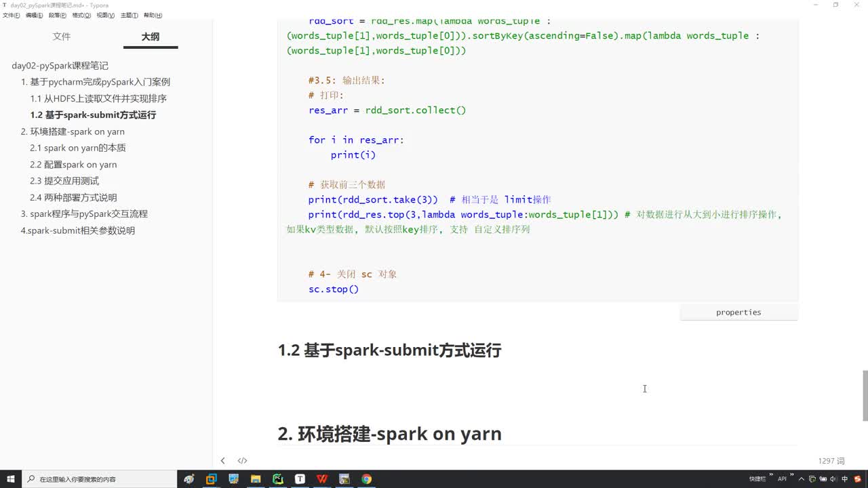Switch sidebar to 大纲 outline tab
The width and height of the screenshot is (868, 488).
click(151, 37)
